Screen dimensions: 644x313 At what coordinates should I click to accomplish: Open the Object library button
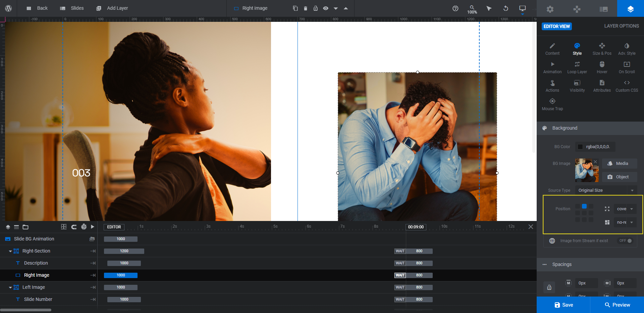coord(620,177)
